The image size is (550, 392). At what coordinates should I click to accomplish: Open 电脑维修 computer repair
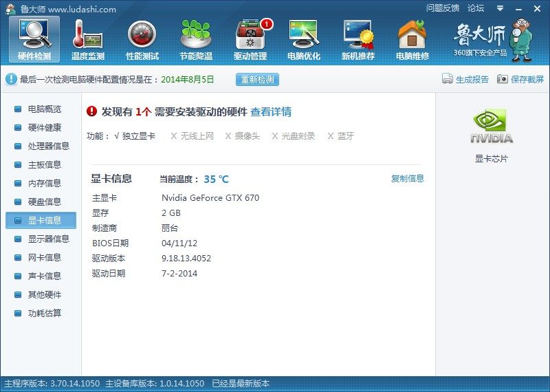412,39
